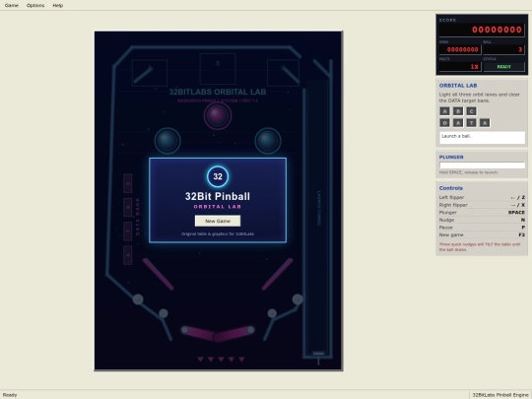The width and height of the screenshot is (532, 399).
Task: Click the Nudge control row
Action: 482,220
